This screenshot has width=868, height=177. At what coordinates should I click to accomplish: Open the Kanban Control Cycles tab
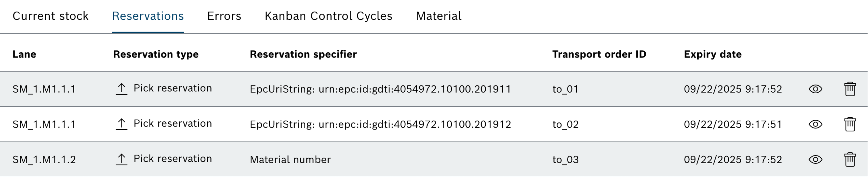coord(329,16)
